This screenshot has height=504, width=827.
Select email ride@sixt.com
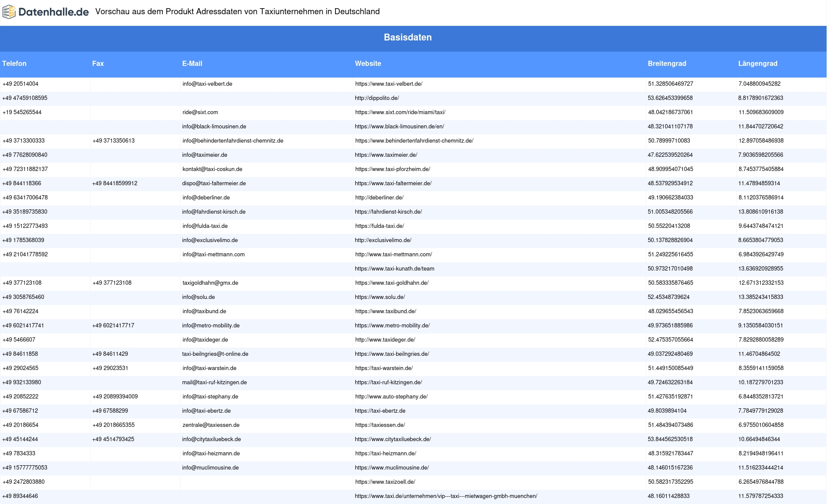coord(200,112)
